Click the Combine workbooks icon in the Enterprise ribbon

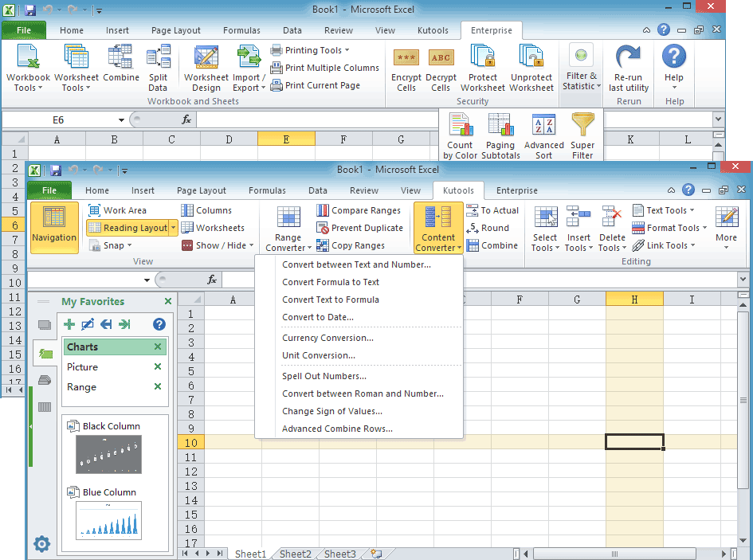121,63
